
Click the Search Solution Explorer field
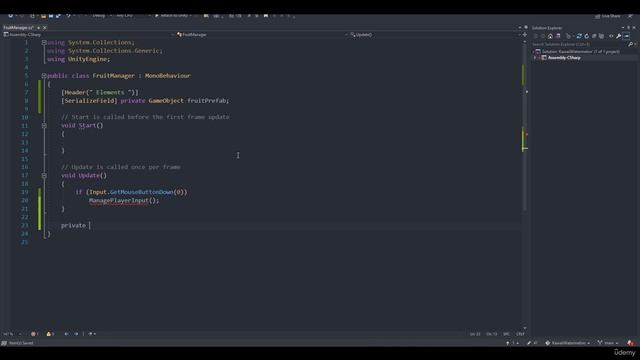(x=580, y=44)
